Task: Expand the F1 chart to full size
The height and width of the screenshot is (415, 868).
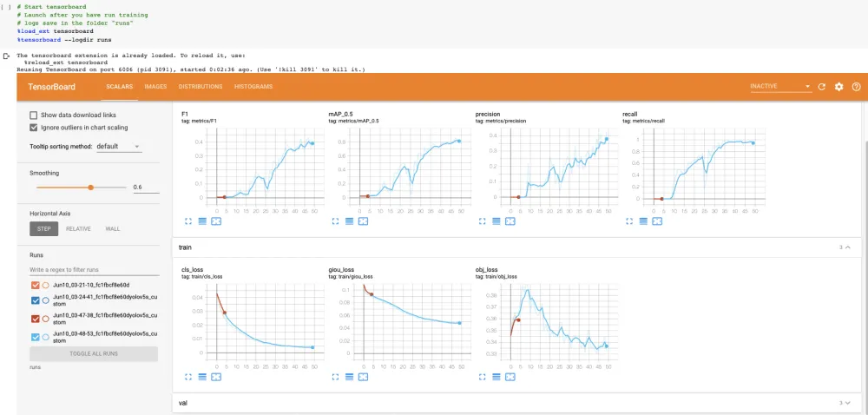Action: 188,221
